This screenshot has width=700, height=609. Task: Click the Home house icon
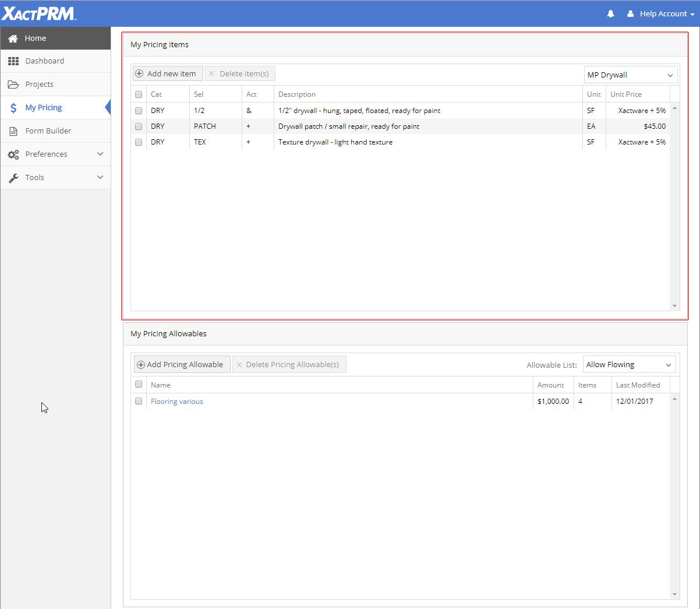(13, 38)
